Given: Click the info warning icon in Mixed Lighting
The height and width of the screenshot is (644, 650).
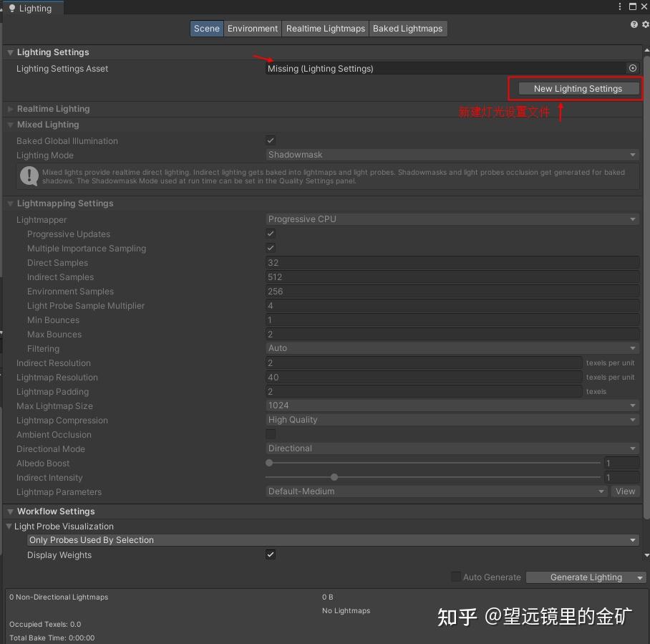Looking at the screenshot, I should tap(29, 176).
